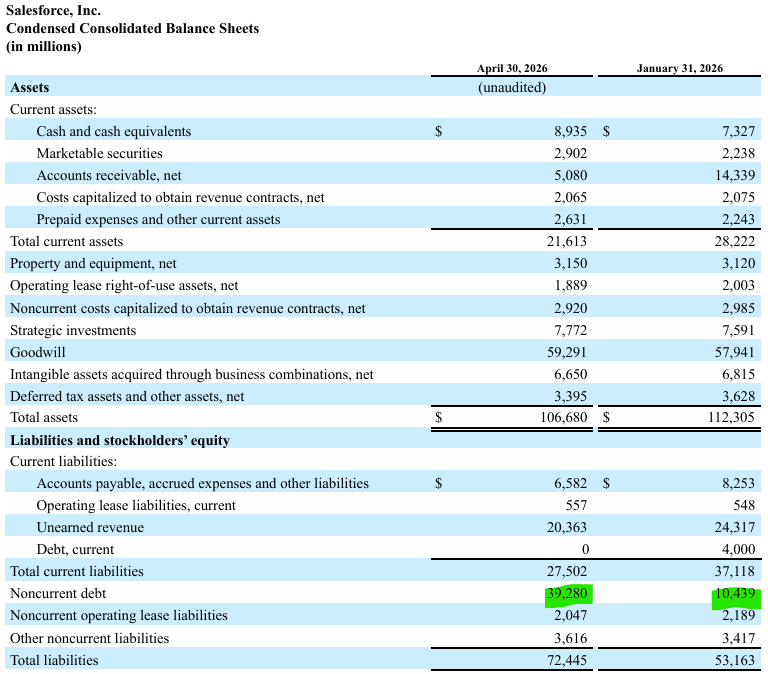
Task: Select prepaid expenses value 2,243
Action: tap(738, 219)
